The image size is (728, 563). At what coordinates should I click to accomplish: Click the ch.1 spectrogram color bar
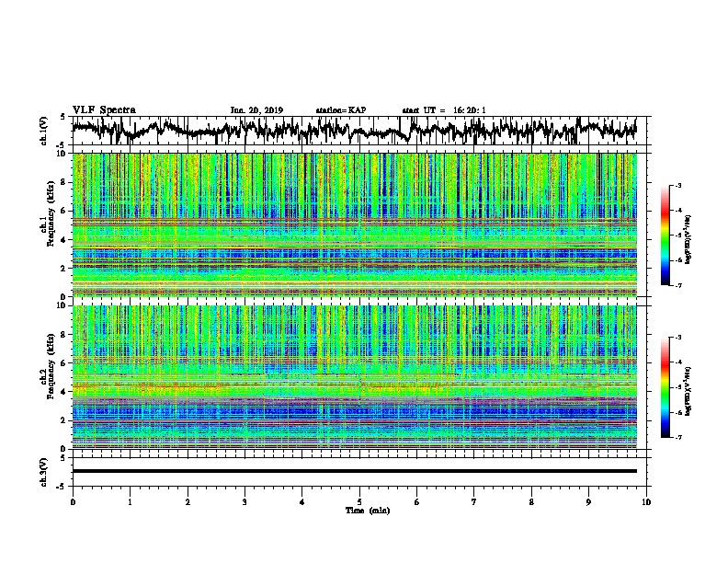point(665,235)
